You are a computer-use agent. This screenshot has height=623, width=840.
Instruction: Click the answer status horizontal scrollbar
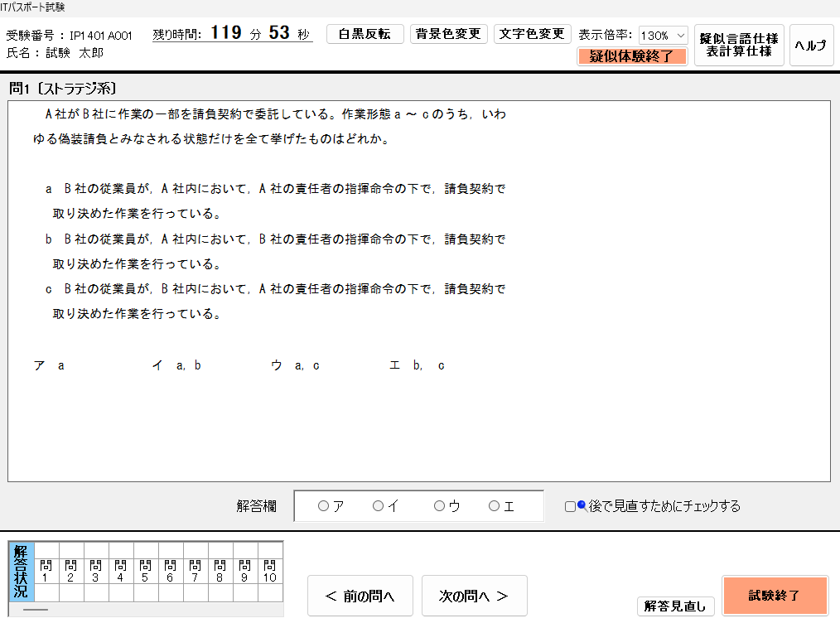[36, 609]
